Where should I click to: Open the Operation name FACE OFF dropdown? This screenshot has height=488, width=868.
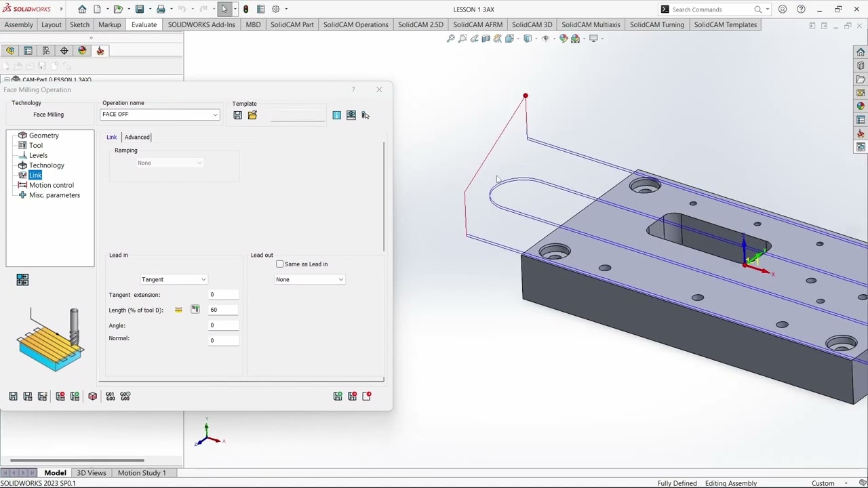pyautogui.click(x=160, y=115)
